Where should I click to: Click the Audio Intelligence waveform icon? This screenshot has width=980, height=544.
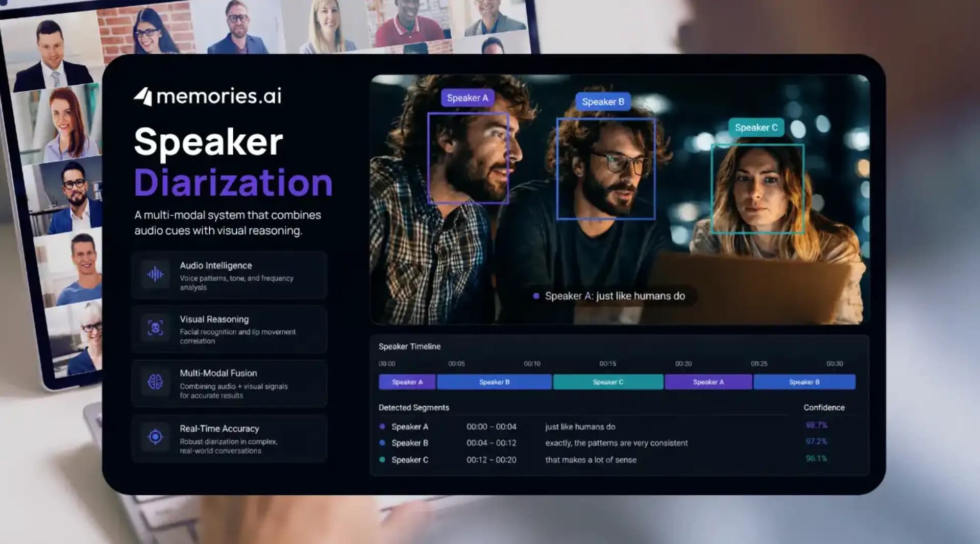click(155, 275)
